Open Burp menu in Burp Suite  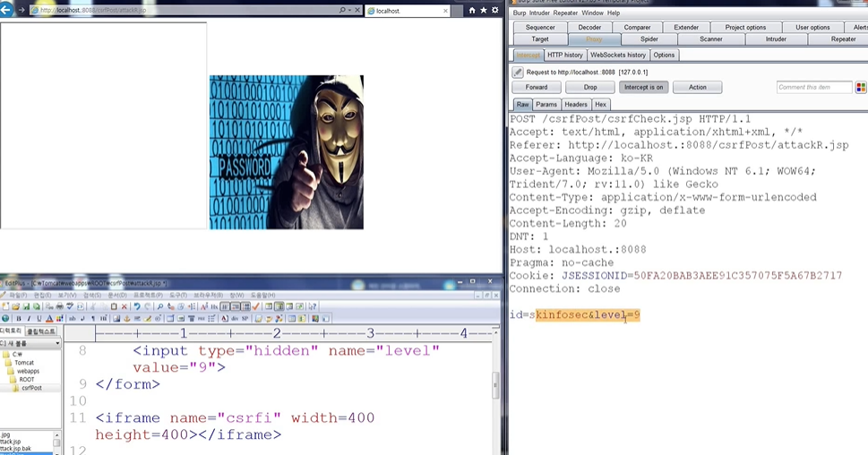520,13
